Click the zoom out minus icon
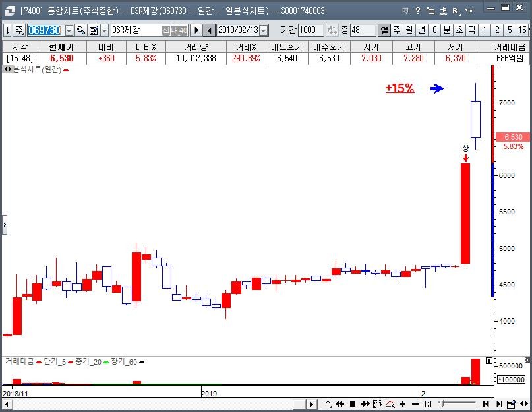The width and height of the screenshot is (532, 412). 415,404
